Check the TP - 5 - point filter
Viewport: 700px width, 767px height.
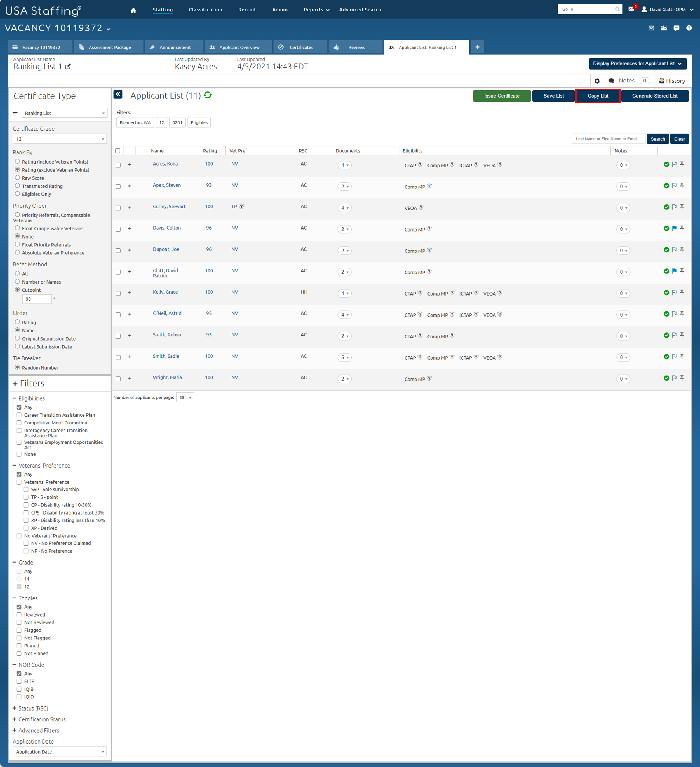[26, 497]
